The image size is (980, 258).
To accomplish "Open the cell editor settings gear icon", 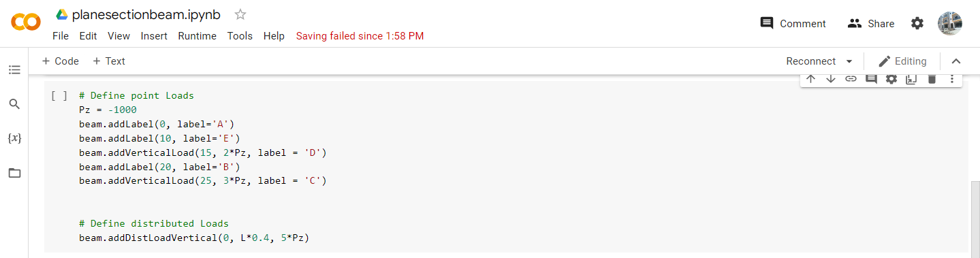I will pos(891,79).
